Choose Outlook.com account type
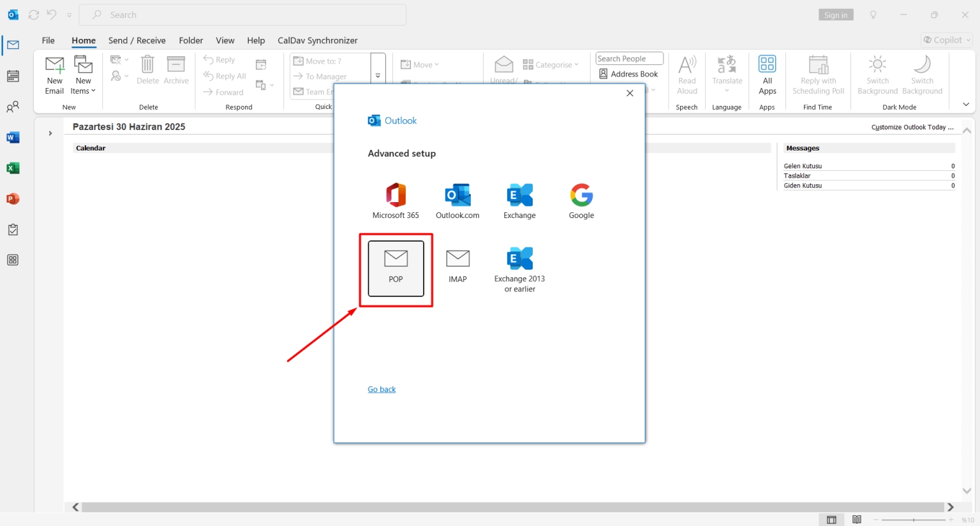Viewport: 980px width, 526px height. tap(457, 200)
